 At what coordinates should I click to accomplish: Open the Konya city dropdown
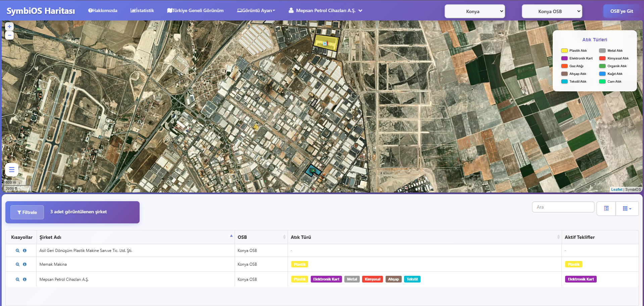coord(475,11)
